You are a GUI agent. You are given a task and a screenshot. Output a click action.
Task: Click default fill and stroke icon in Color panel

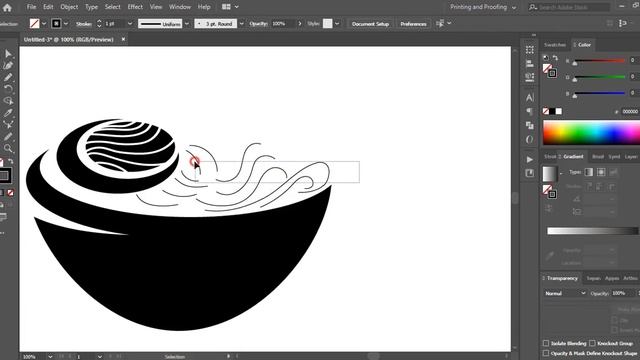(x=546, y=58)
